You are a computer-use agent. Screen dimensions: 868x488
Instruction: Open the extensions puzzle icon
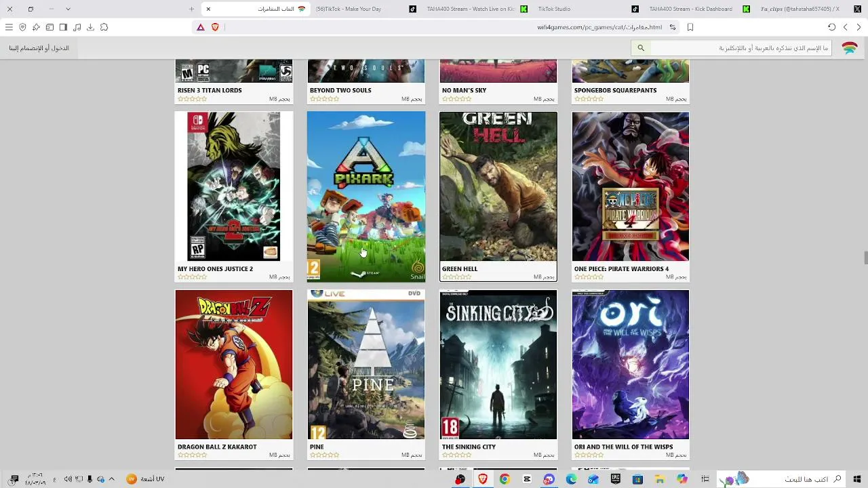[104, 27]
